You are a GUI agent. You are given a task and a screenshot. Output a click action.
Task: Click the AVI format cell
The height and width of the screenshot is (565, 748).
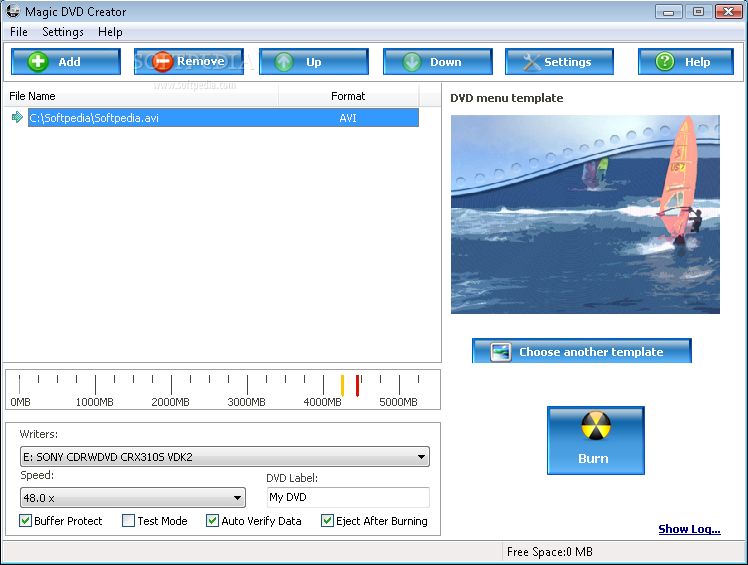(348, 118)
